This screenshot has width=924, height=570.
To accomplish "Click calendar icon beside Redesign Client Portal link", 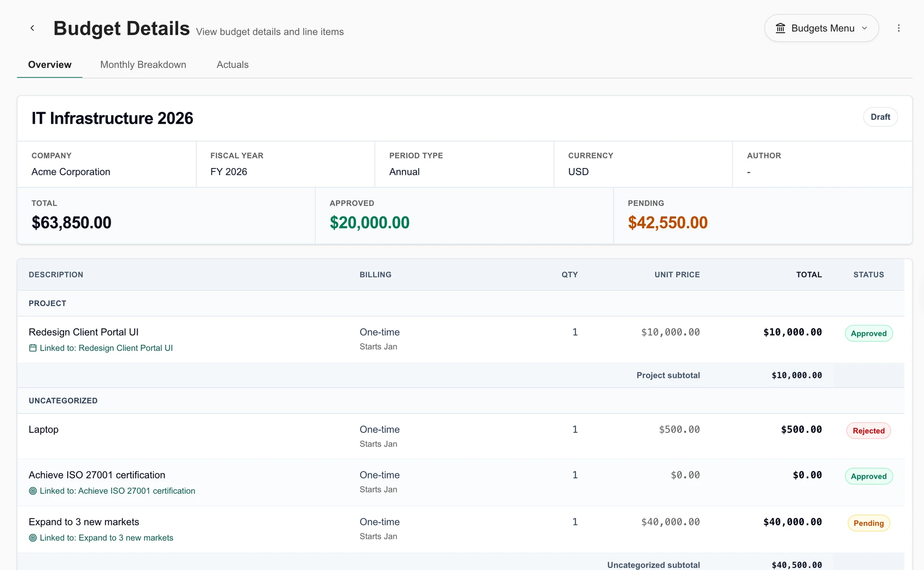I will pyautogui.click(x=33, y=348).
